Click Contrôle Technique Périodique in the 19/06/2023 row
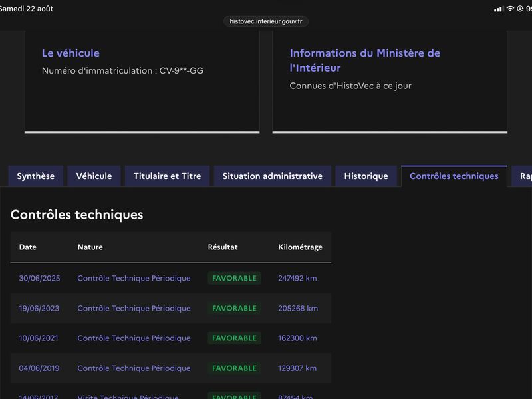 coord(134,308)
